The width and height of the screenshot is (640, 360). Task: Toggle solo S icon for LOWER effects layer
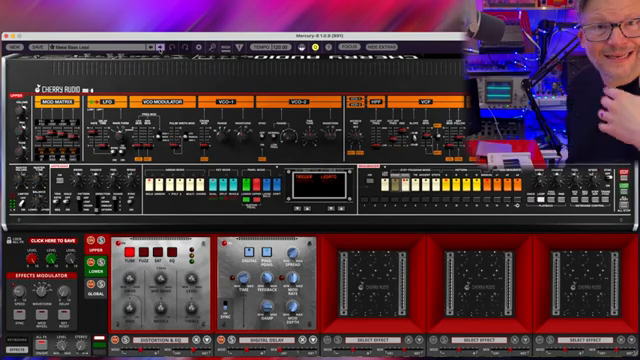pyautogui.click(x=101, y=262)
